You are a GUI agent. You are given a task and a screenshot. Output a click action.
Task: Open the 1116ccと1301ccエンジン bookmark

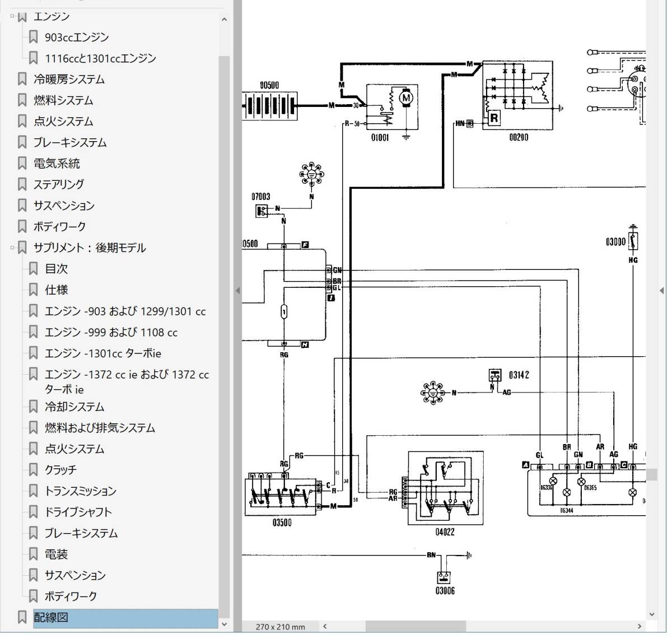click(x=100, y=58)
